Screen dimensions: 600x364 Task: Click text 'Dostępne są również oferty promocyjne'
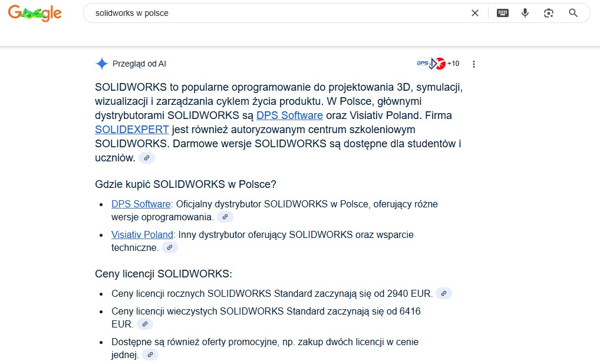[x=195, y=342]
